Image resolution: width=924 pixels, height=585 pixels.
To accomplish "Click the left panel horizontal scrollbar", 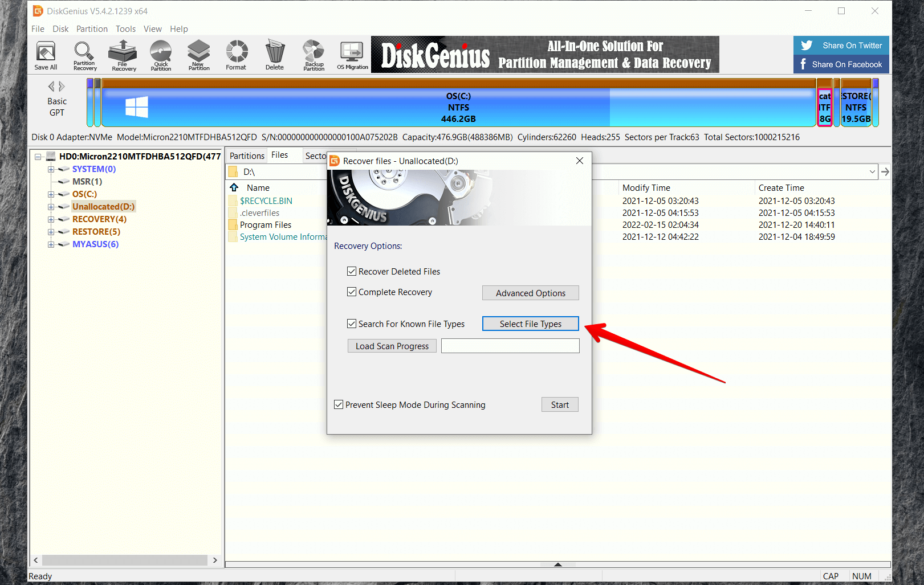I will pos(125,560).
